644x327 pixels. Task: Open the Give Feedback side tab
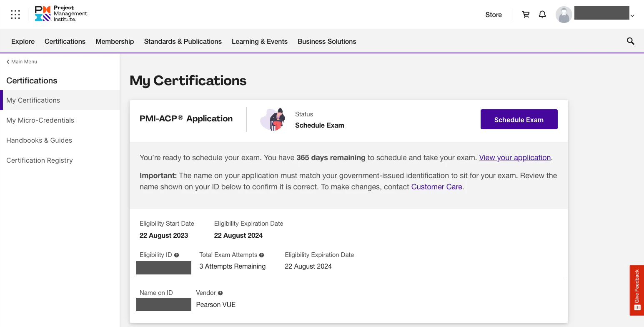click(637, 290)
